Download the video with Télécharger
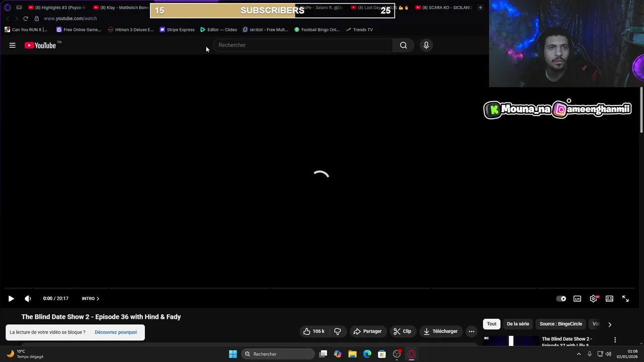This screenshot has width=644, height=362. tap(441, 331)
